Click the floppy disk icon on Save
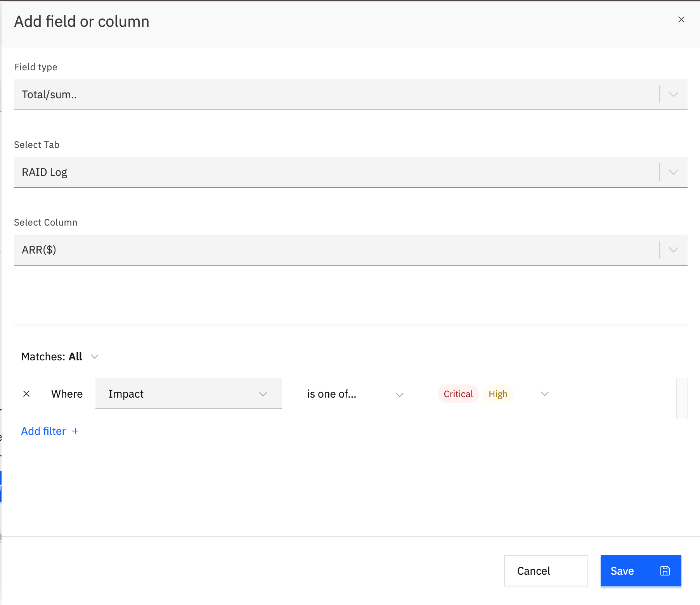 pyautogui.click(x=665, y=571)
